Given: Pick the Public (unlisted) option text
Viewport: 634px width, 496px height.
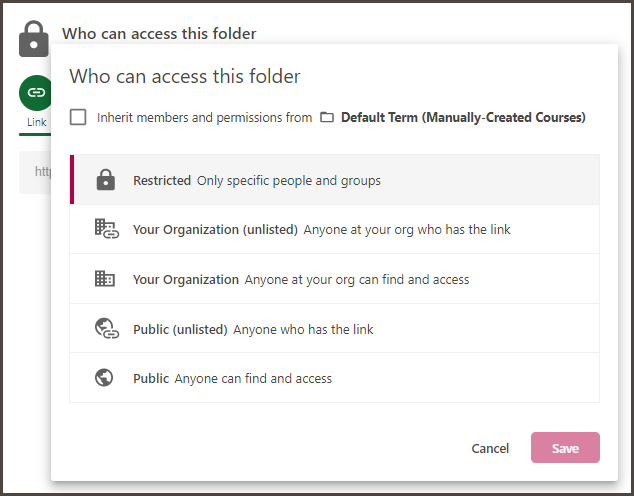Looking at the screenshot, I should pyautogui.click(x=181, y=329).
